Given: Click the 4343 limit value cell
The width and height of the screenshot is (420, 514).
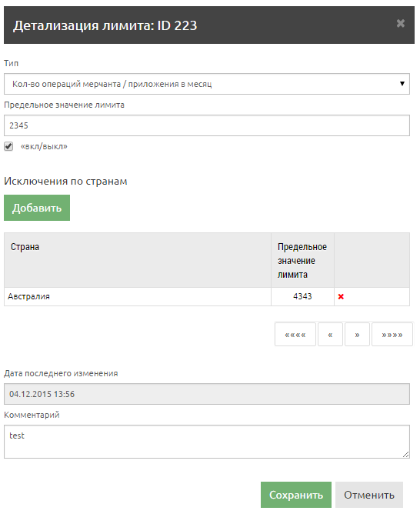Looking at the screenshot, I should click(x=302, y=297).
